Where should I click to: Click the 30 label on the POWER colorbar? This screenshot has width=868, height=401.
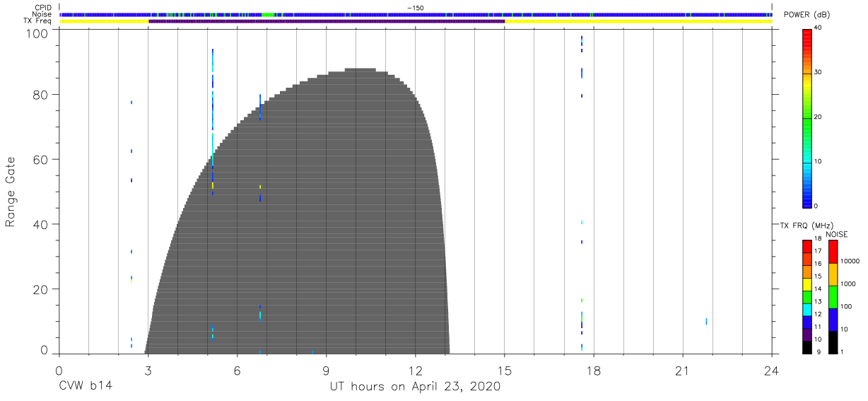819,73
